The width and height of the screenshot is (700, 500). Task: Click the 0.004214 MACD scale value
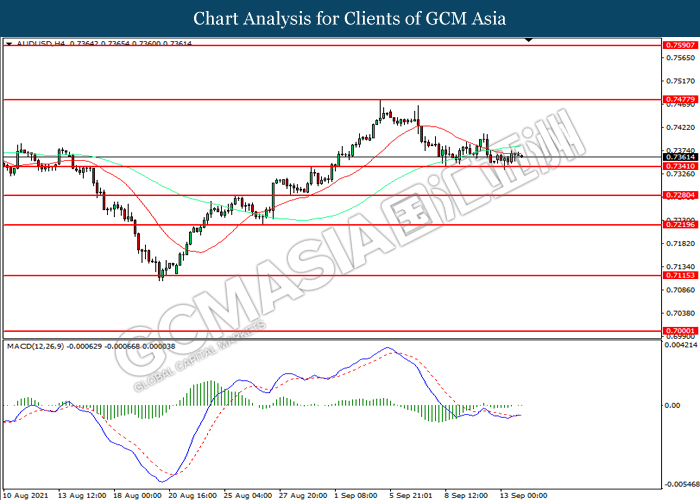pyautogui.click(x=681, y=345)
